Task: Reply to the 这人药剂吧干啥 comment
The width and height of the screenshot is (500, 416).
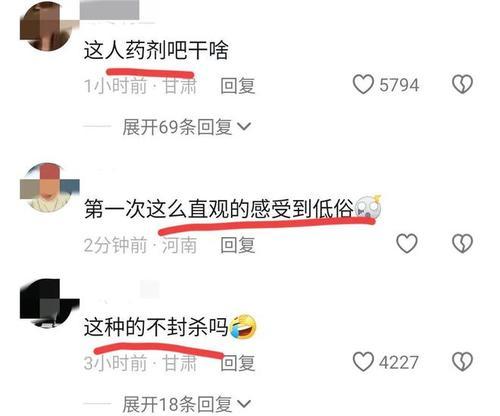Action: tap(238, 86)
